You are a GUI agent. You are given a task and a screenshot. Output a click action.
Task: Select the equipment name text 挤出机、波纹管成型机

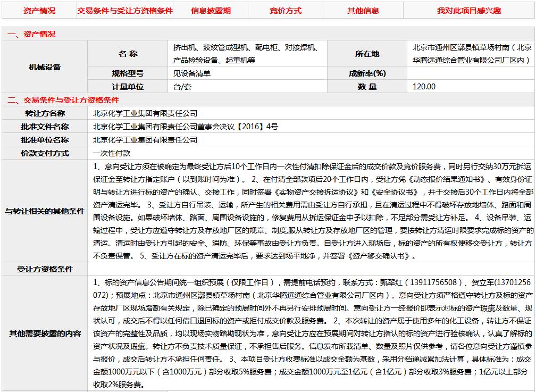[x=211, y=47]
